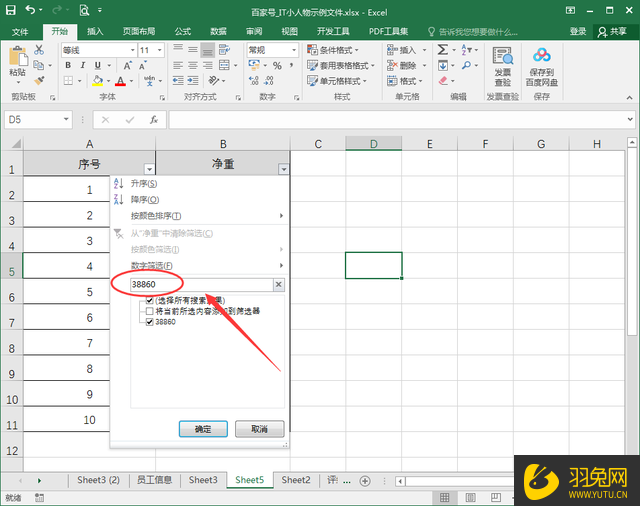
Task: Open the 净重 column filter dropdown
Action: pyautogui.click(x=284, y=169)
